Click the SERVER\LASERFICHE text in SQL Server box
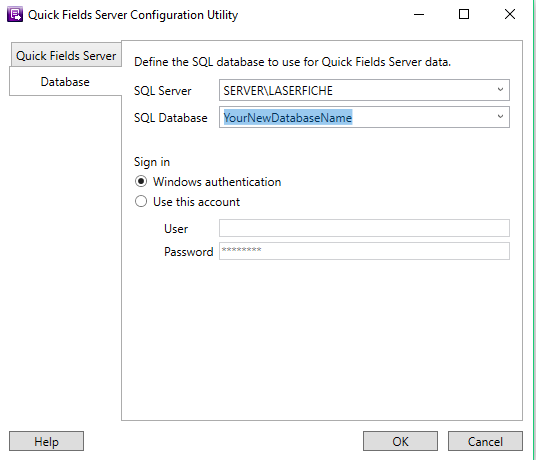The width and height of the screenshot is (536, 460). click(x=278, y=91)
